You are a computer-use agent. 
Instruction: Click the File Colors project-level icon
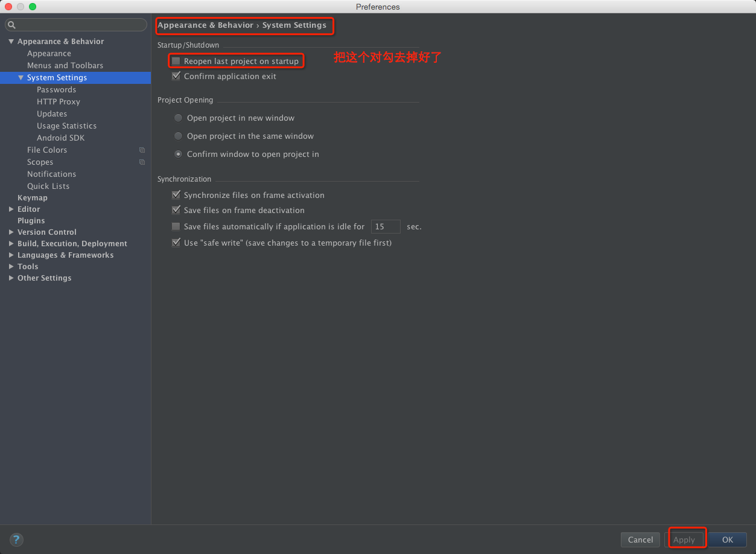click(x=142, y=150)
